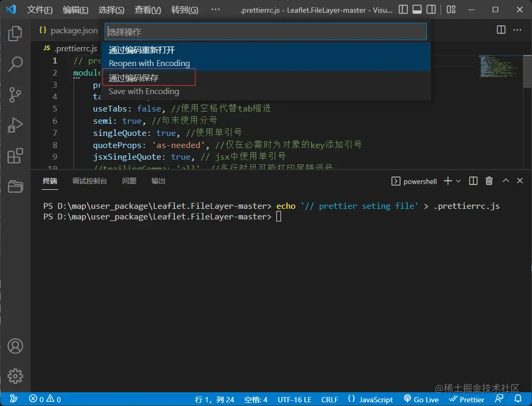Image resolution: width=532 pixels, height=406 pixels.
Task: Click the echo command in the terminal
Action: click(286, 206)
